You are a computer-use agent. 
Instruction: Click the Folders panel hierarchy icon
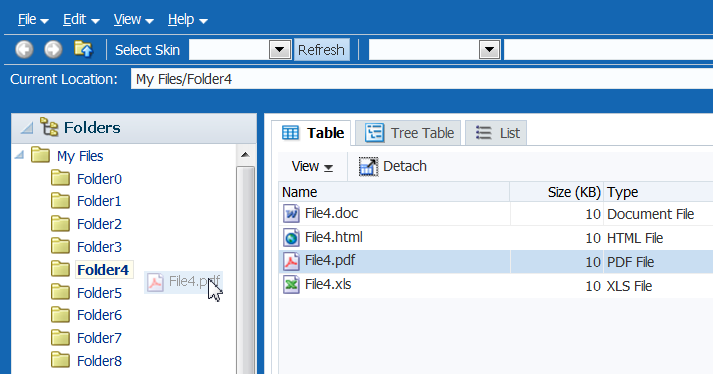click(49, 127)
